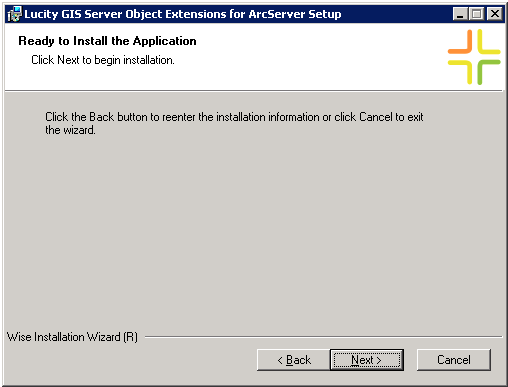Click the orange segment of Lucity logo
This screenshot has width=508, height=387.
point(461,42)
